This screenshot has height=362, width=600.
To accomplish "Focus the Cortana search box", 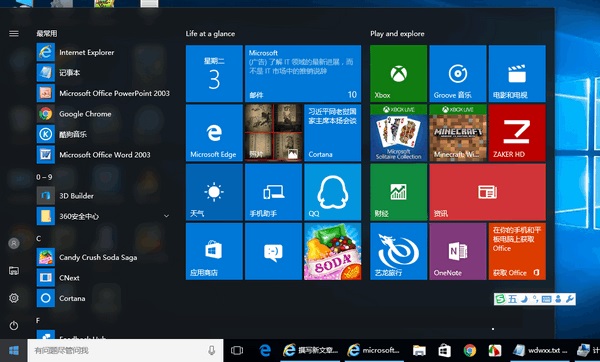I will pos(125,351).
